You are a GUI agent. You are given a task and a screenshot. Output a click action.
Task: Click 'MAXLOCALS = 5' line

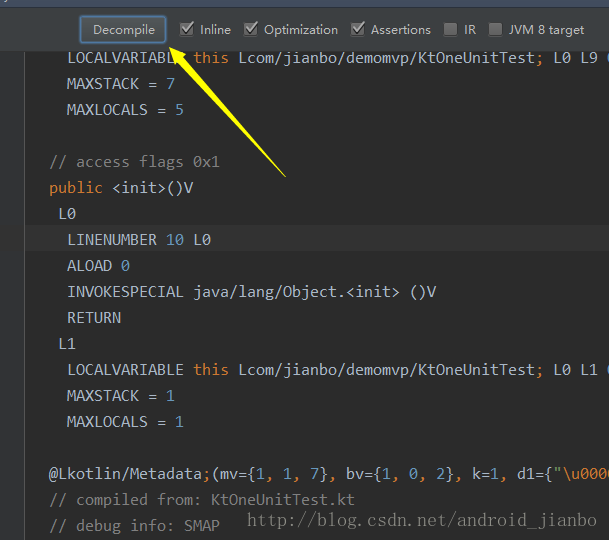pos(125,110)
